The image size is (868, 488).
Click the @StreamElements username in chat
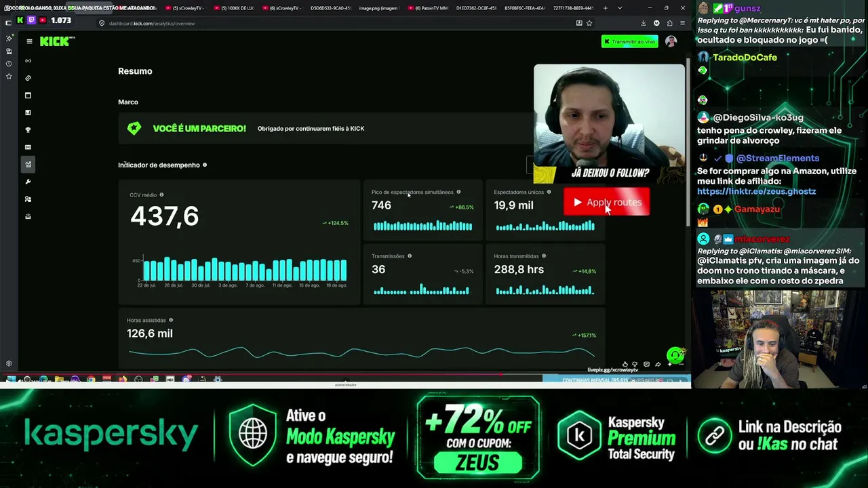click(x=778, y=159)
